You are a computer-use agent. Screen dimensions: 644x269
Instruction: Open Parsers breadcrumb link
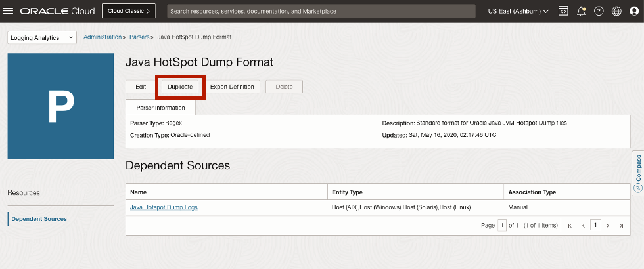pyautogui.click(x=139, y=37)
